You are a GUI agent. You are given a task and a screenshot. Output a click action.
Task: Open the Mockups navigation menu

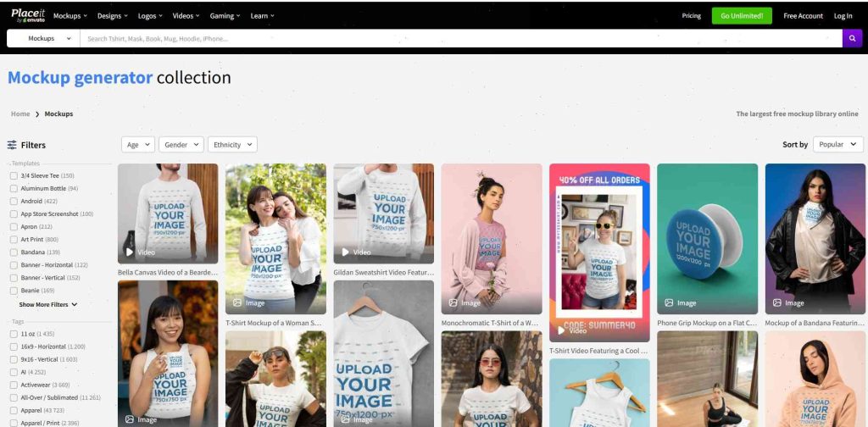click(70, 15)
